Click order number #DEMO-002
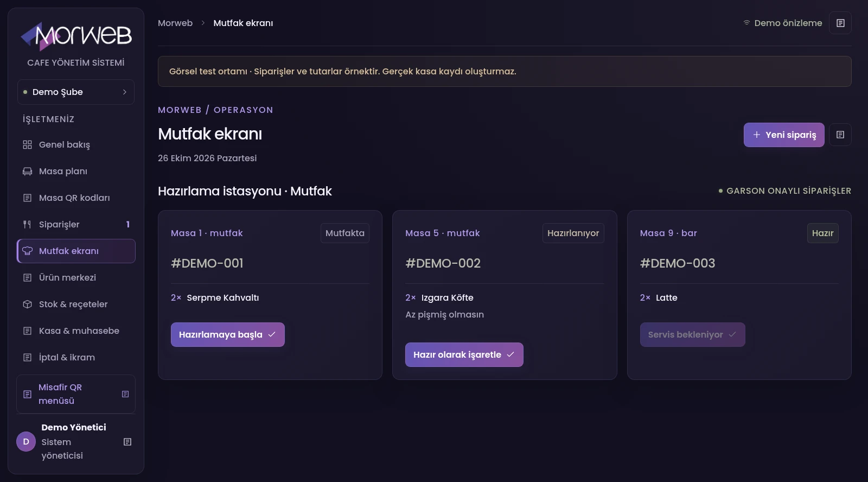The height and width of the screenshot is (482, 868). tap(443, 263)
